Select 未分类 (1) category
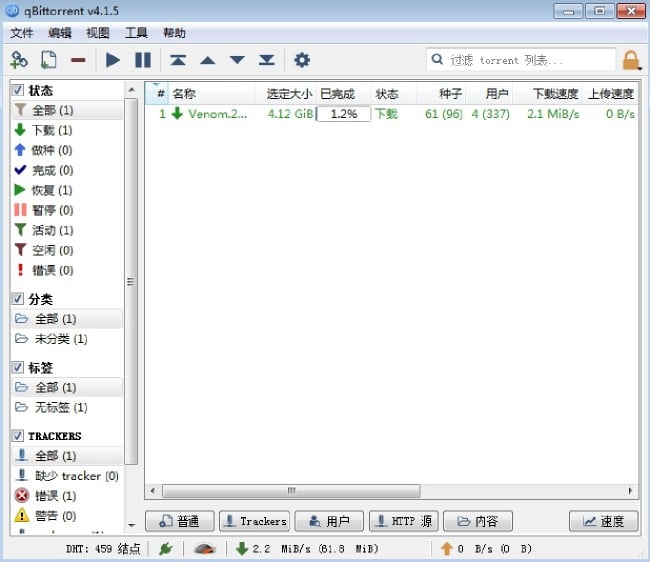Screen dimensions: 650x562 (x=68, y=339)
